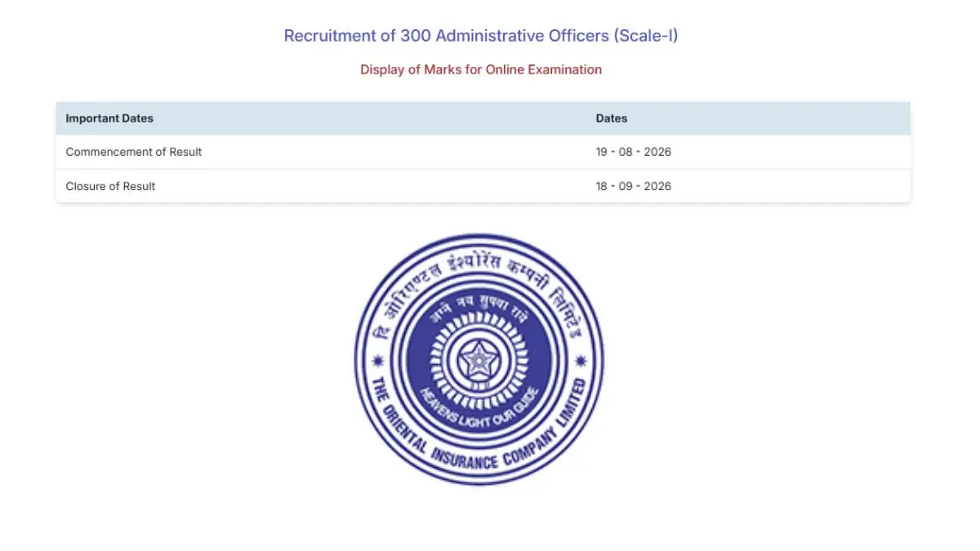Click 'Display of Marks for Online Examination'
The height and width of the screenshot is (551, 980).
point(481,69)
